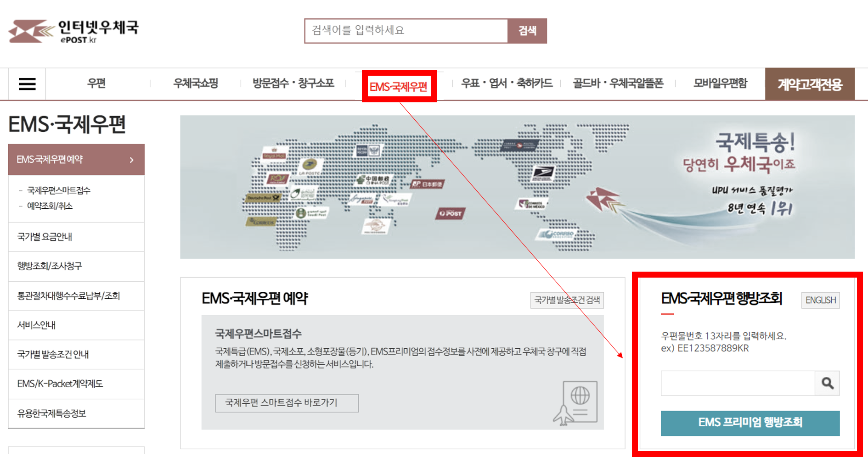Image resolution: width=868 pixels, height=457 pixels.
Task: Click the magnifier search icon for tracking
Action: pos(827,383)
